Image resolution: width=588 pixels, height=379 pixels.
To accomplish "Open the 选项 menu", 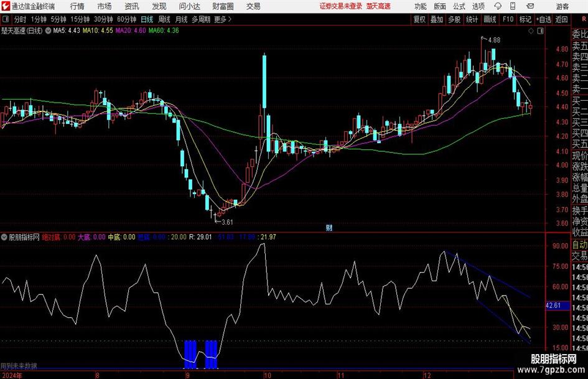I will (x=478, y=6).
